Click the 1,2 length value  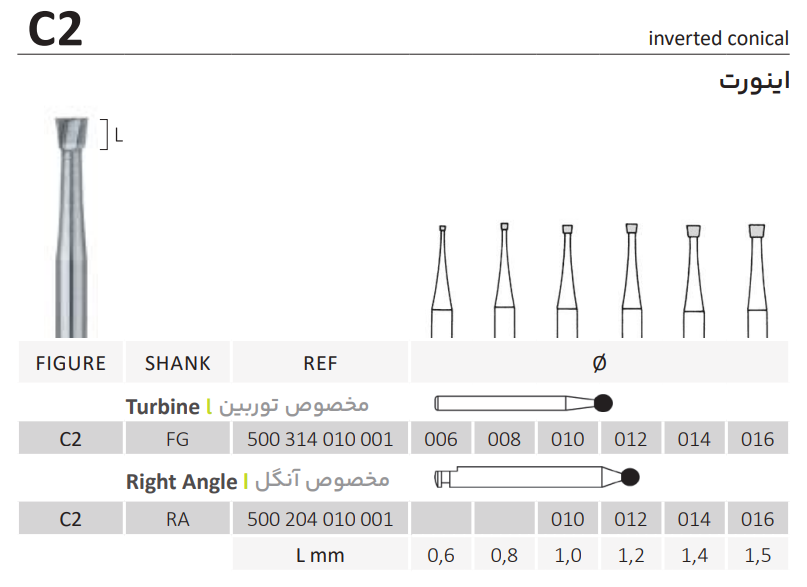click(x=631, y=555)
